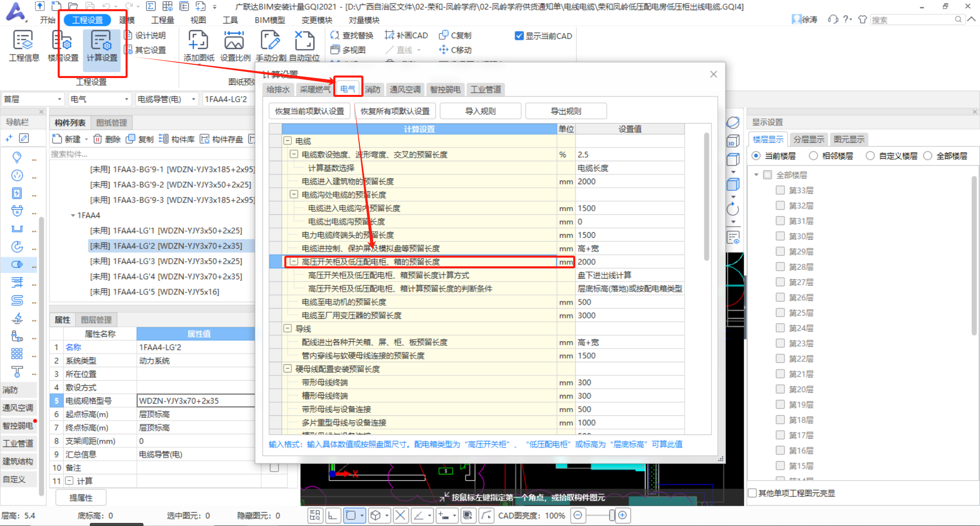Open the BIM模型 ribbon tab
Viewport: 980px width, 526px height.
(269, 20)
